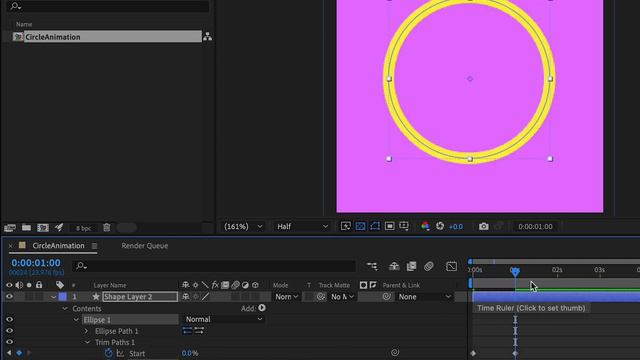This screenshot has width=640, height=360.
Task: Toggle Region of Interest in viewer
Action: tap(389, 226)
